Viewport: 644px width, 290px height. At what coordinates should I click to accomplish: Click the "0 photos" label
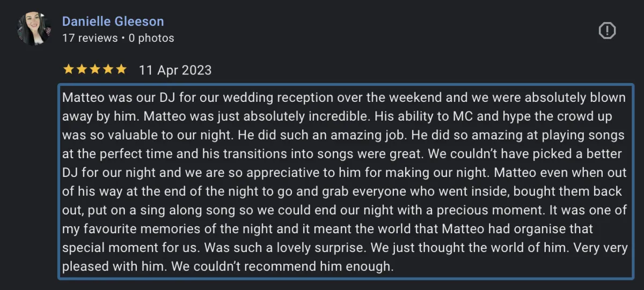[x=151, y=38]
